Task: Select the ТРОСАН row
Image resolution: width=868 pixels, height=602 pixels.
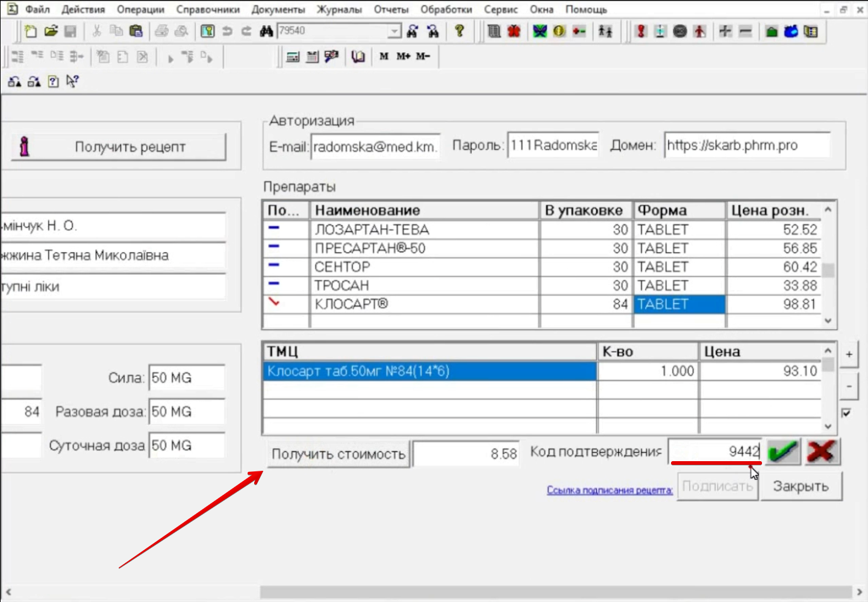Action: tap(542, 286)
